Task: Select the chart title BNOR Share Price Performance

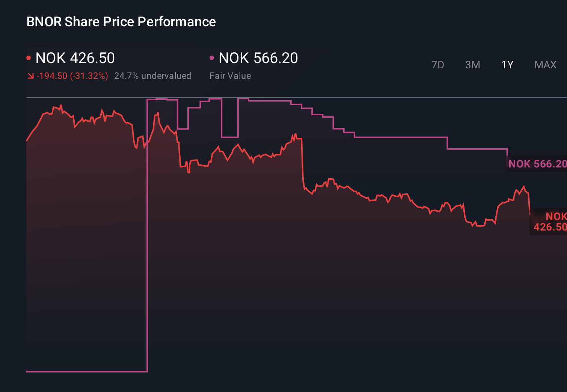Action: [121, 22]
